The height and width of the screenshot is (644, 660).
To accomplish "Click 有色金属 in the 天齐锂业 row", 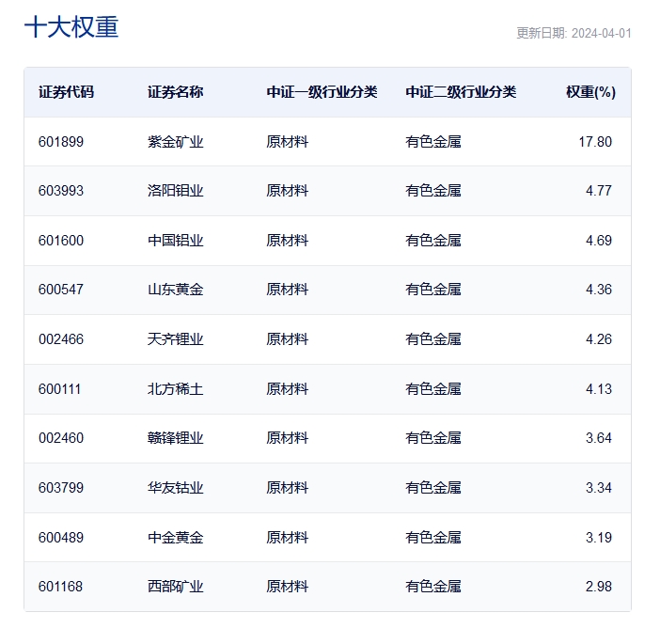I will (433, 339).
